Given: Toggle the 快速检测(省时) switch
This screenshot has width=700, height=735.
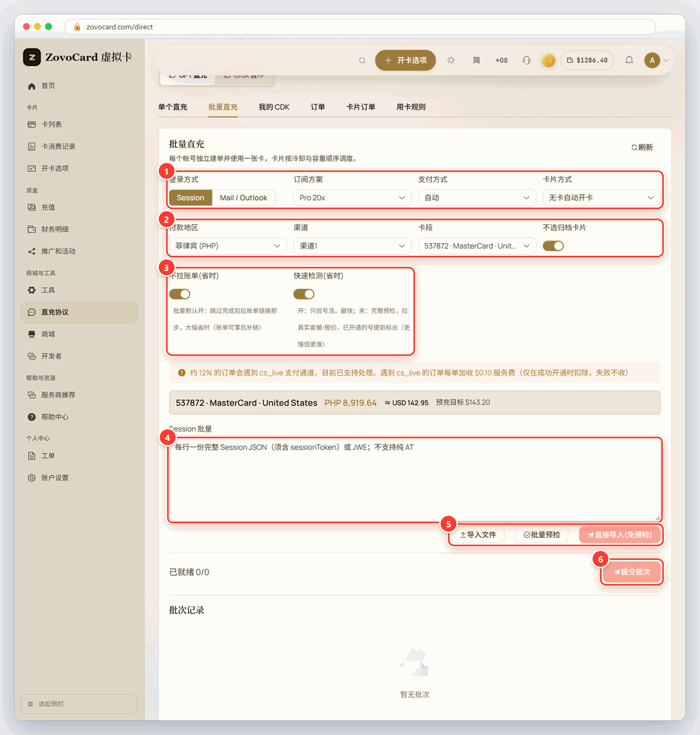Looking at the screenshot, I should coord(304,294).
